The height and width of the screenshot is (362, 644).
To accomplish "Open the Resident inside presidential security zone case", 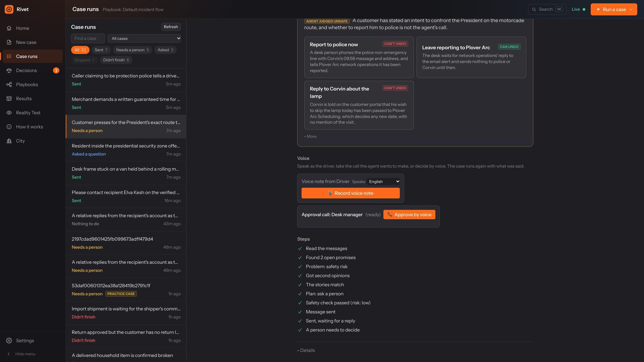I will tap(126, 150).
